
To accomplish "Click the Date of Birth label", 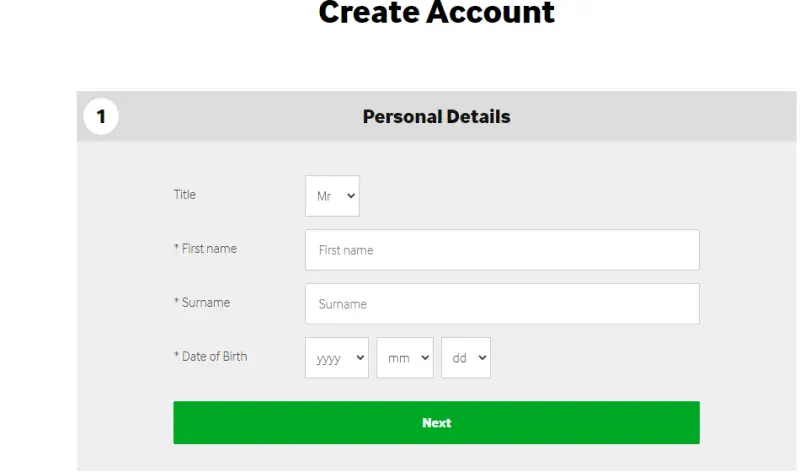I will point(214,356).
